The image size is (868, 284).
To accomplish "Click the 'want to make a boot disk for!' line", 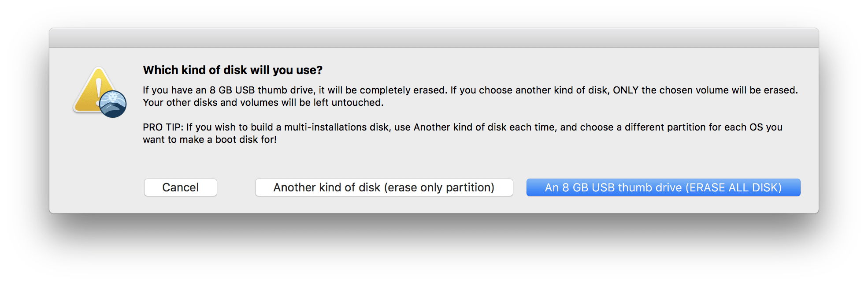I will tap(210, 140).
